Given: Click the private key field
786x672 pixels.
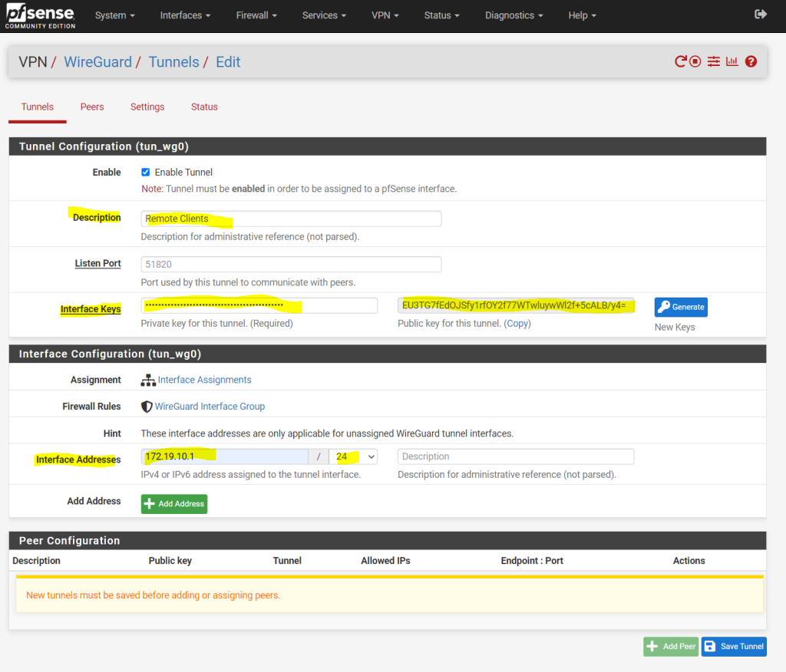Looking at the screenshot, I should (259, 305).
